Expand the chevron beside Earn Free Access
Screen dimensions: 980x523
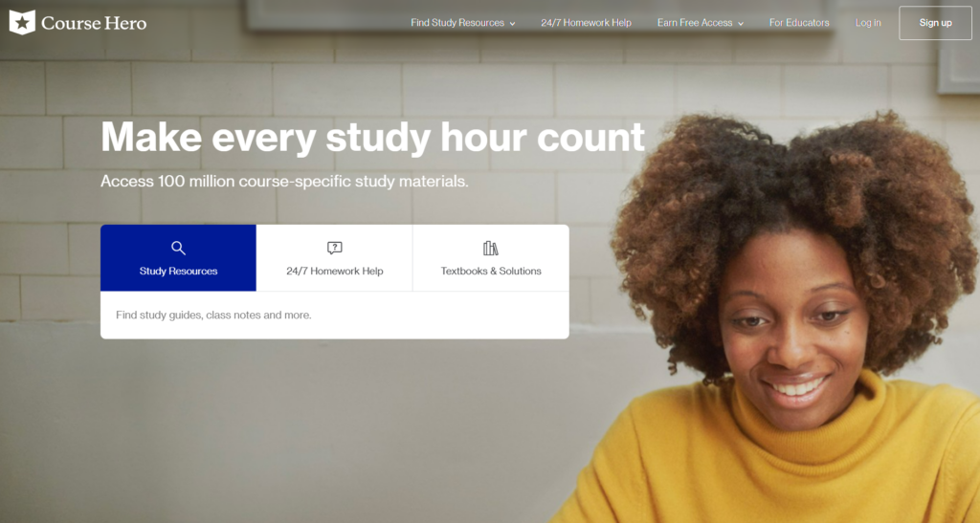[741, 24]
